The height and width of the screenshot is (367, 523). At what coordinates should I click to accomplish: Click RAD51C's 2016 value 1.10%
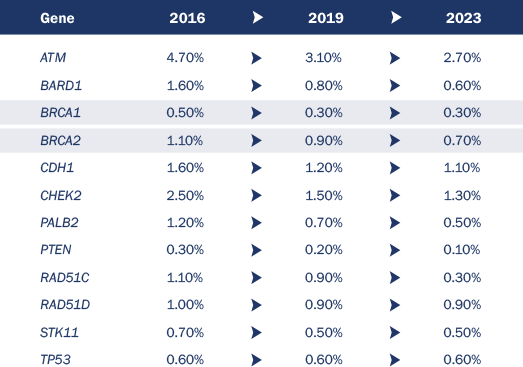pos(185,278)
